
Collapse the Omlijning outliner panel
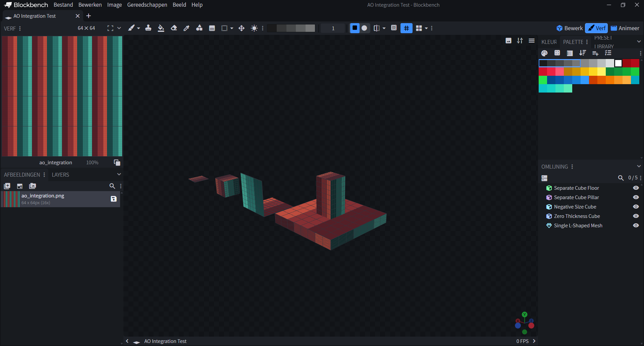(x=639, y=166)
